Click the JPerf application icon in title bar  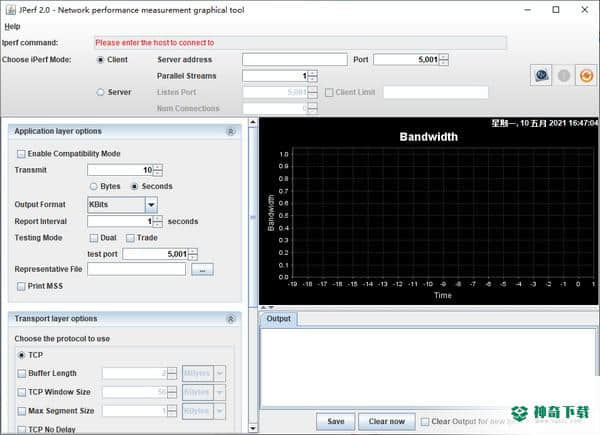click(11, 10)
